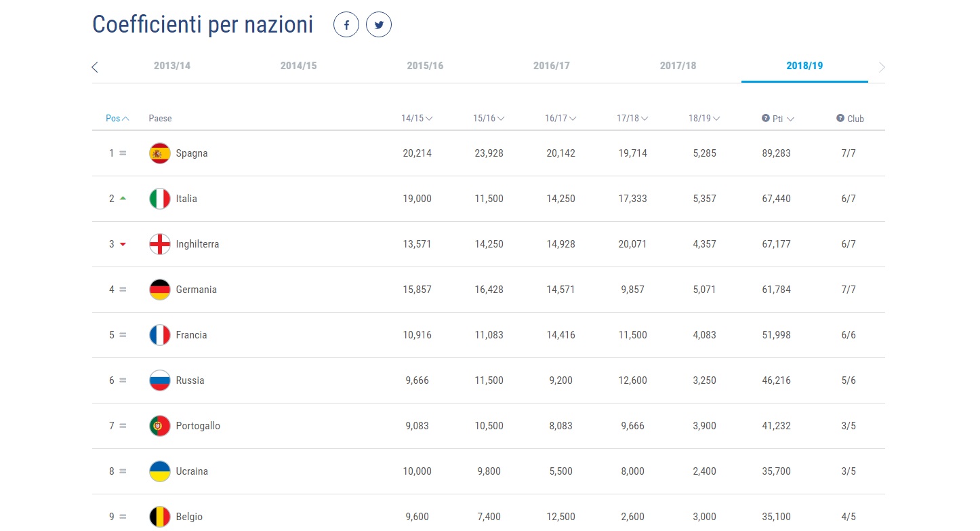
Task: Open the Francia country link
Action: click(x=191, y=335)
